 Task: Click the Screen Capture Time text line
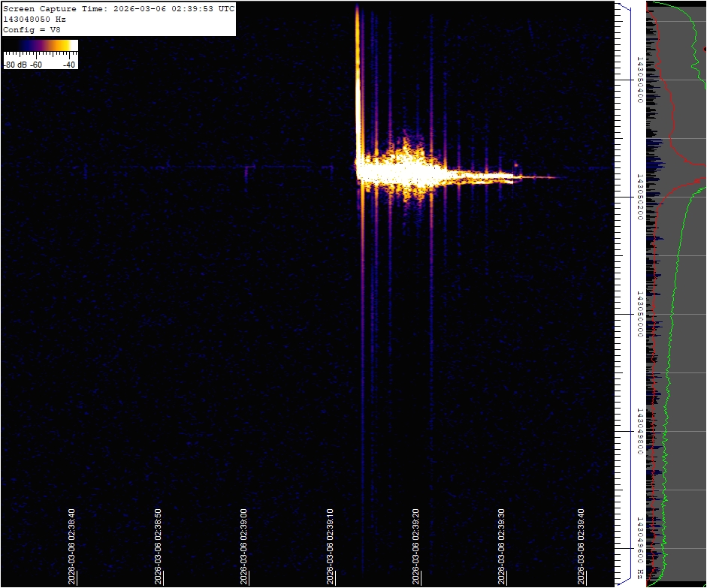point(119,8)
